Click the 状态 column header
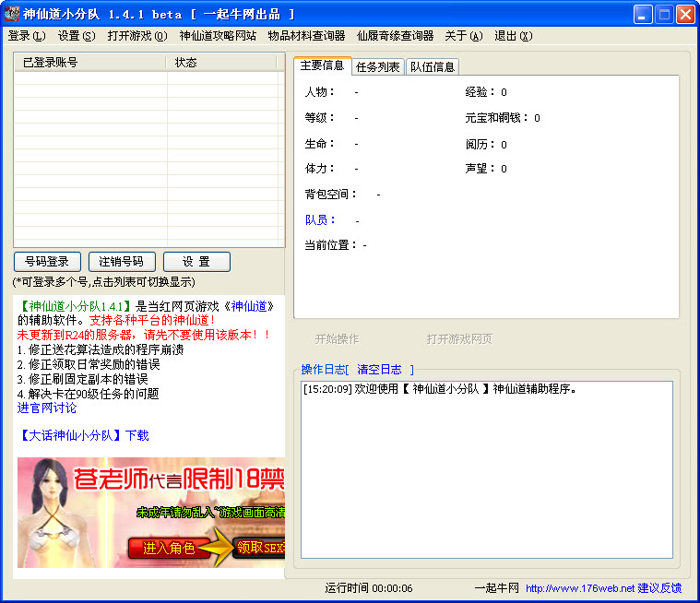The height and width of the screenshot is (603, 700). tap(221, 63)
